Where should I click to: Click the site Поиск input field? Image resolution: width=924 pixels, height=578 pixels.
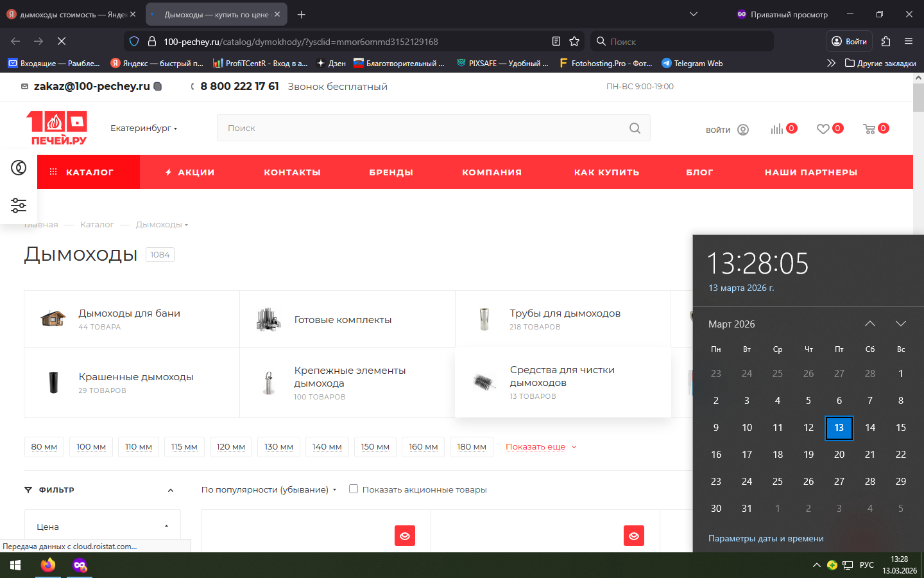click(x=424, y=128)
